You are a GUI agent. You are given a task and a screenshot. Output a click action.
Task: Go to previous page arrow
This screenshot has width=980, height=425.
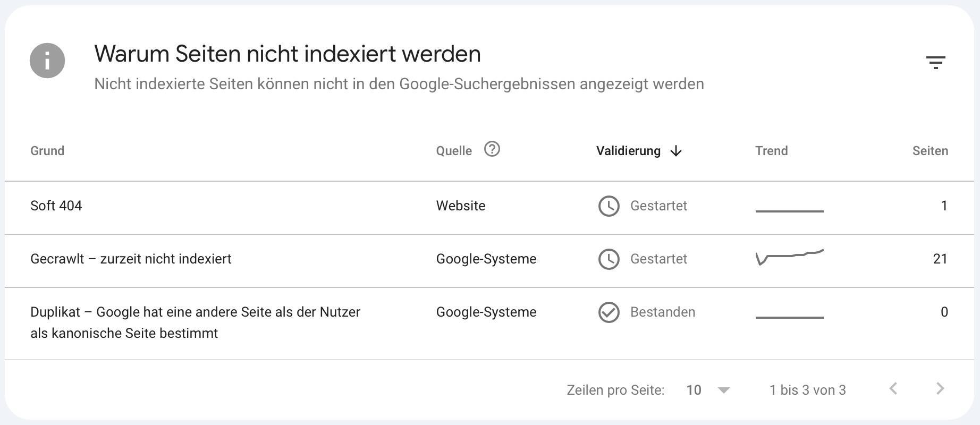[893, 389]
